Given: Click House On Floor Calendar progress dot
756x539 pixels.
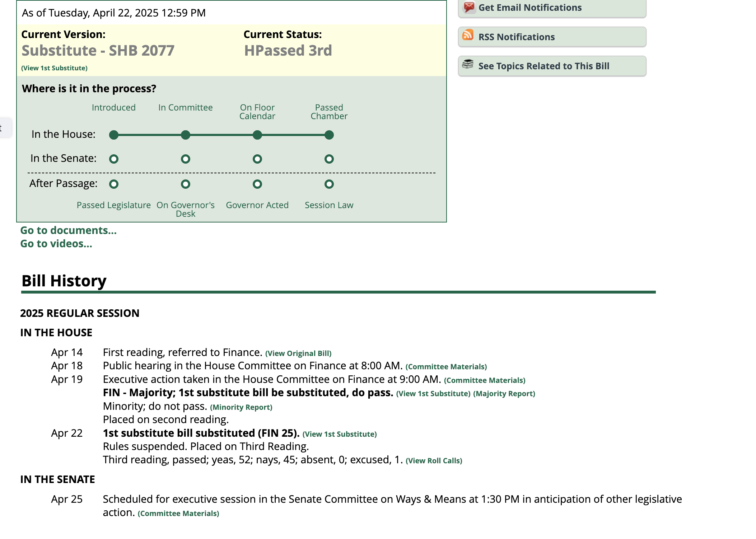Looking at the screenshot, I should 257,135.
